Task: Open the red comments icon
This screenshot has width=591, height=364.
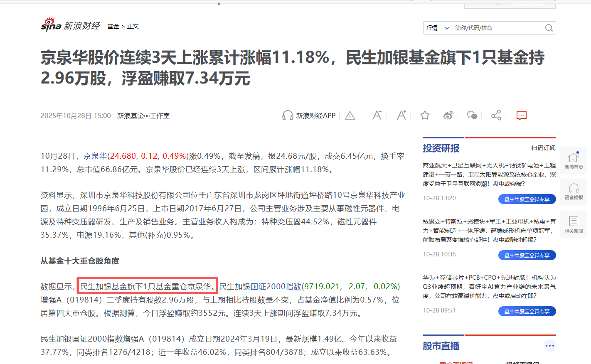Action: coord(522,116)
